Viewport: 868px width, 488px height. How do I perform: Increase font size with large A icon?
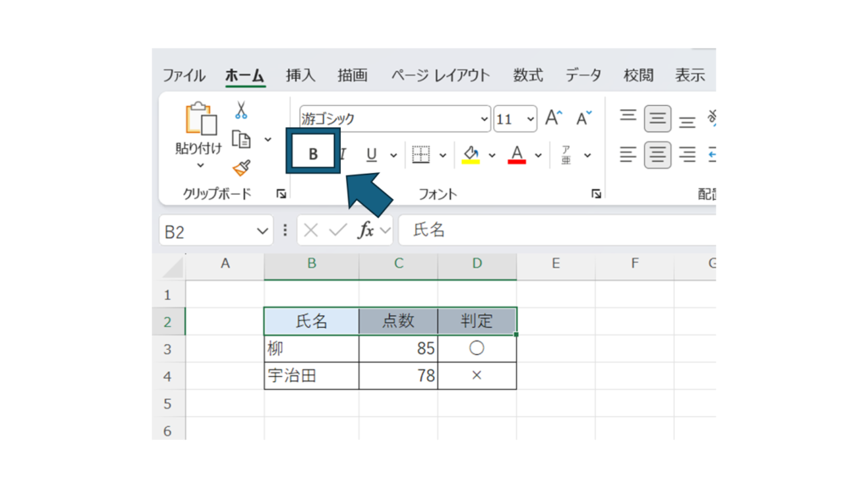[554, 119]
